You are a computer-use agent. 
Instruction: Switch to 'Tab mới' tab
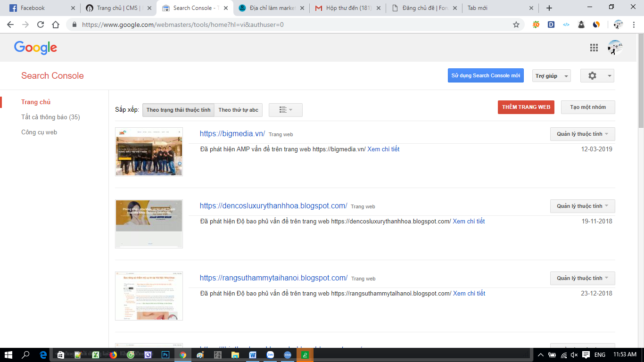[500, 8]
